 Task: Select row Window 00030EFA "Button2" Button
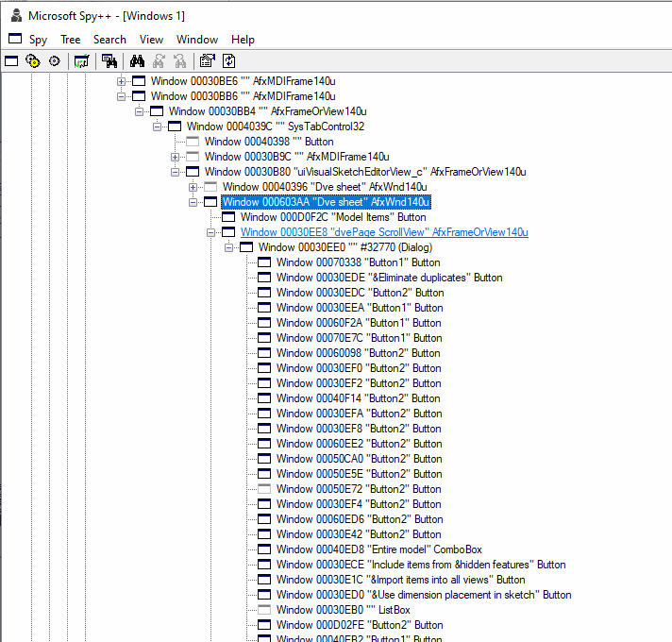tap(360, 414)
